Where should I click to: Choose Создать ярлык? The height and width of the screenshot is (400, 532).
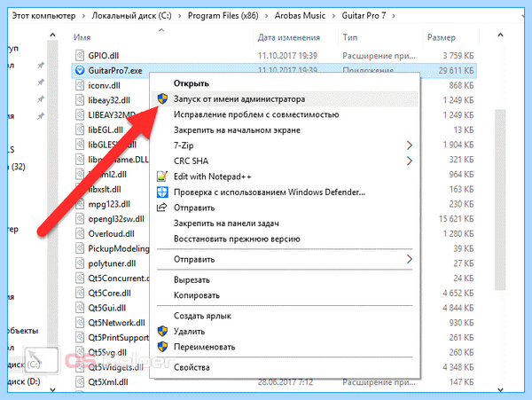tap(202, 317)
